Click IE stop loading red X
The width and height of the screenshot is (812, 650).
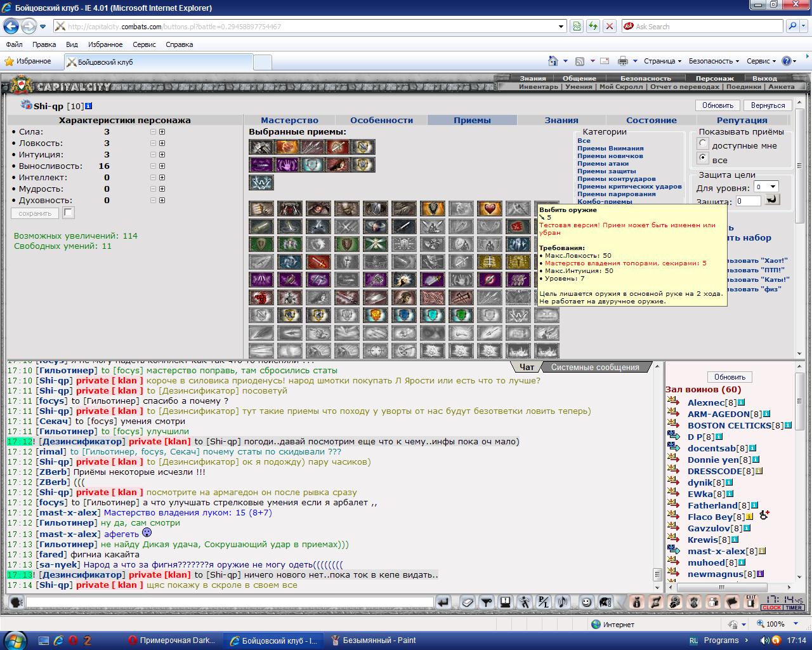coord(609,26)
